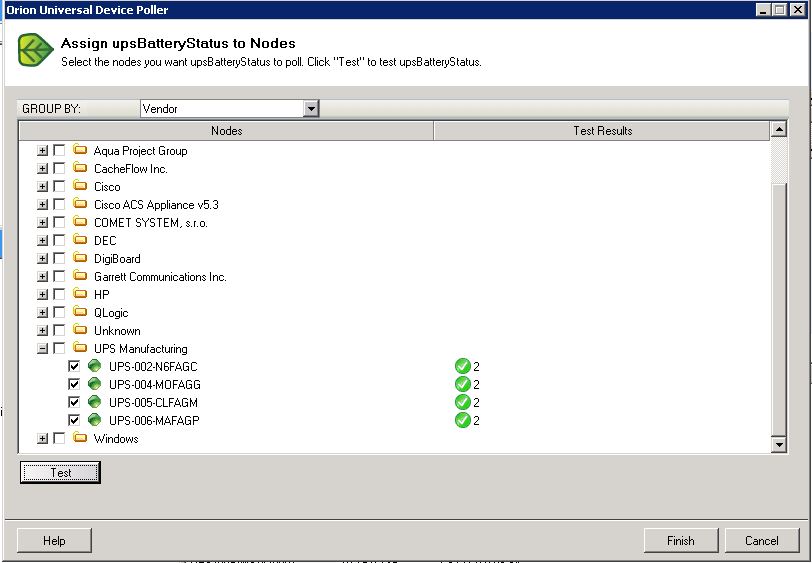This screenshot has height=563, width=812.
Task: Click the HP folder icon
Action: pyautogui.click(x=80, y=294)
